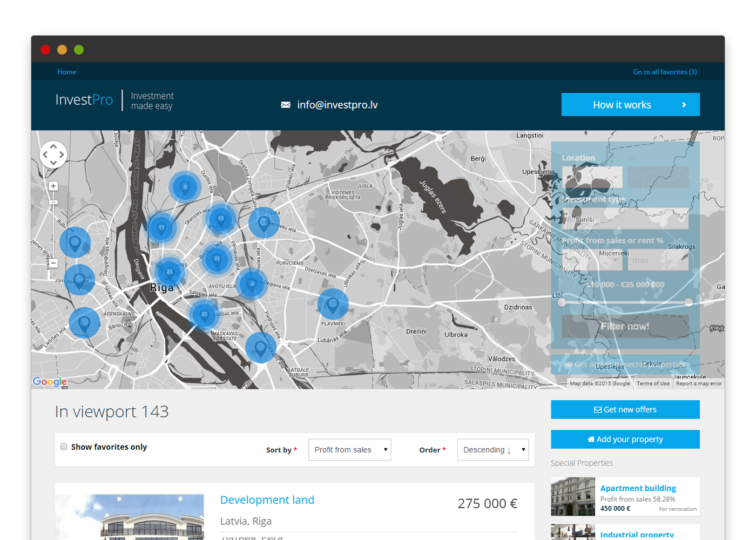Open the Apartment building special property link
This screenshot has height=540, width=756.
pos(638,488)
